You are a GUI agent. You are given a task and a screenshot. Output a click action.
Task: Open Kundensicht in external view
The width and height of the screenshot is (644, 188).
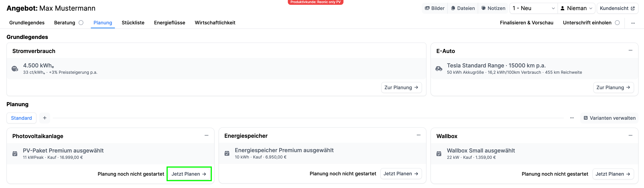[x=617, y=8]
